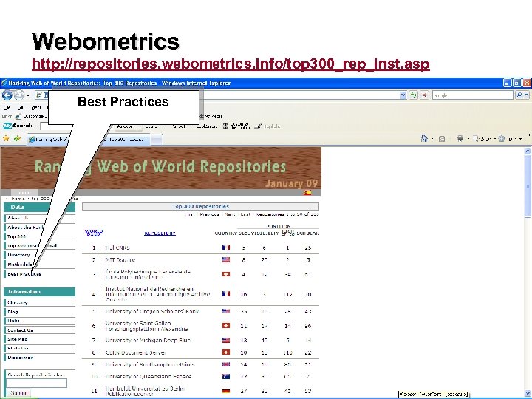
Task: Click the vertical page scrollbar thumb
Action: (x=528, y=186)
